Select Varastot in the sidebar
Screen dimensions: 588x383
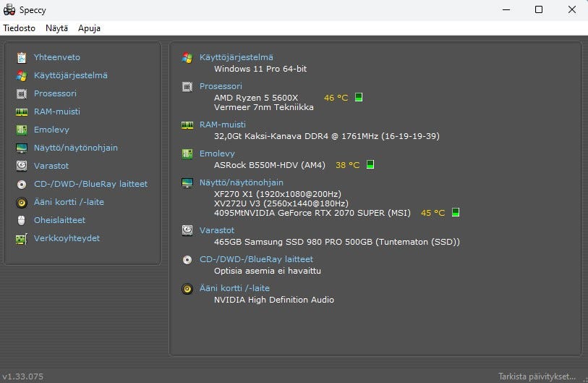[51, 166]
